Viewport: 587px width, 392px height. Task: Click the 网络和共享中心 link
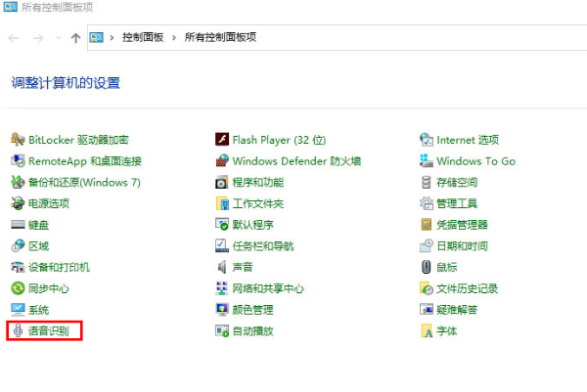pyautogui.click(x=267, y=288)
